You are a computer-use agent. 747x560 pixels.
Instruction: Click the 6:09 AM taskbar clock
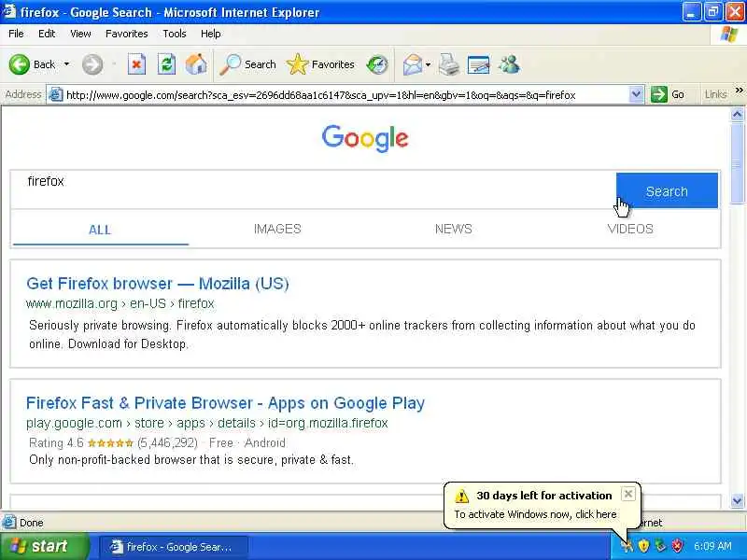pos(712,546)
